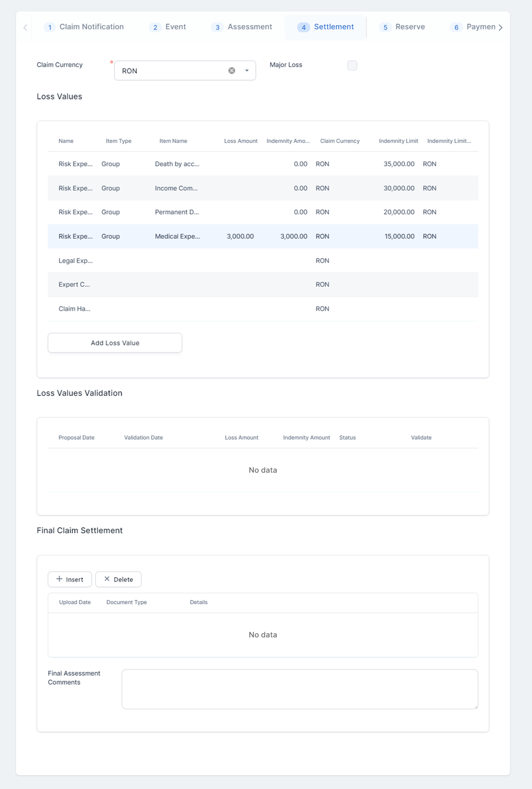Type in Final Assessment Comments field
Image resolution: width=532 pixels, height=789 pixels.
click(x=299, y=689)
